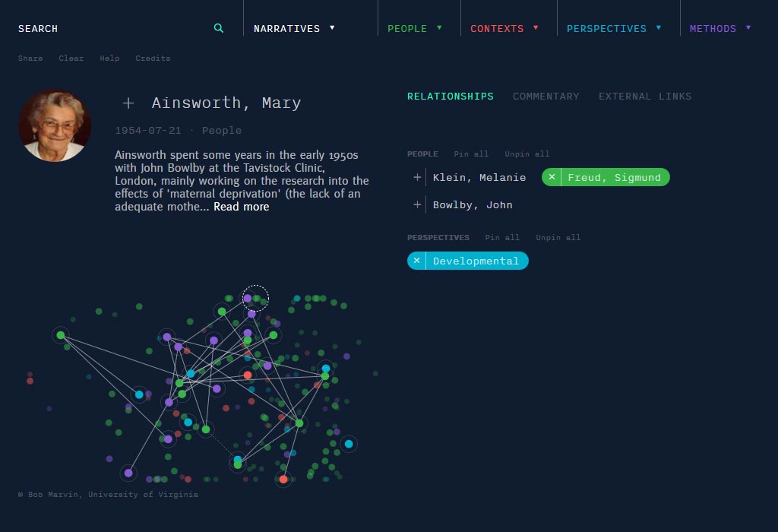Click Read more in the description

[x=241, y=207]
